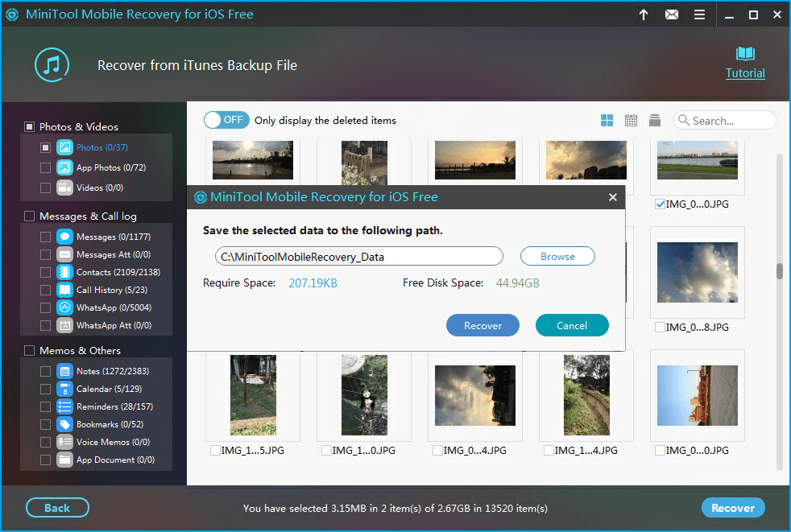Image resolution: width=791 pixels, height=532 pixels.
Task: Switch to thumbnail grid view
Action: click(x=607, y=120)
